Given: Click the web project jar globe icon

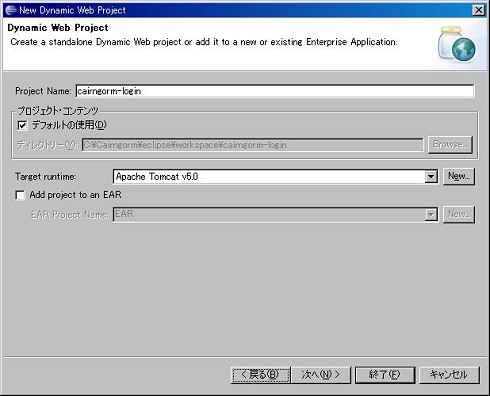Looking at the screenshot, I should coord(457,44).
